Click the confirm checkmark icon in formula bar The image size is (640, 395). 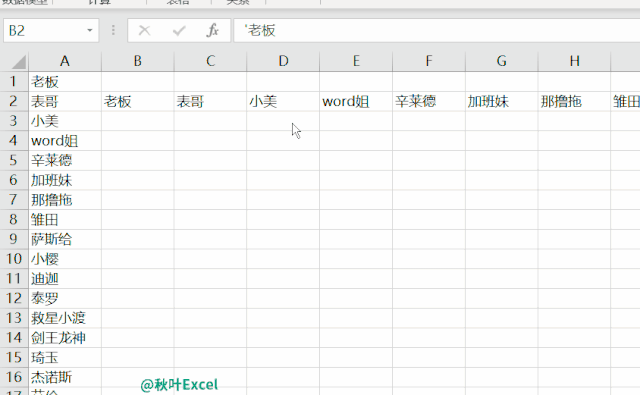coord(179,31)
